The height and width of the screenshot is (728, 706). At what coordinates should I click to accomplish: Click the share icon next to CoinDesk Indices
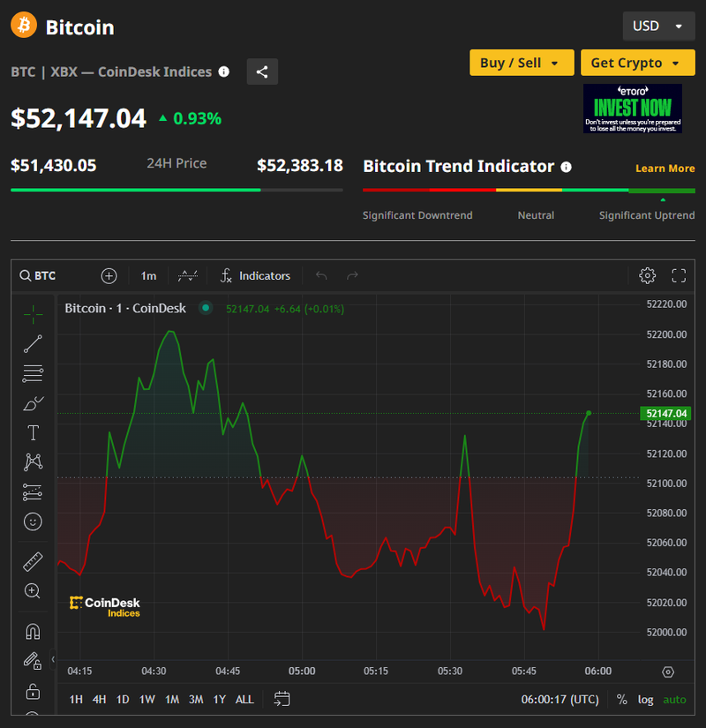coord(262,71)
